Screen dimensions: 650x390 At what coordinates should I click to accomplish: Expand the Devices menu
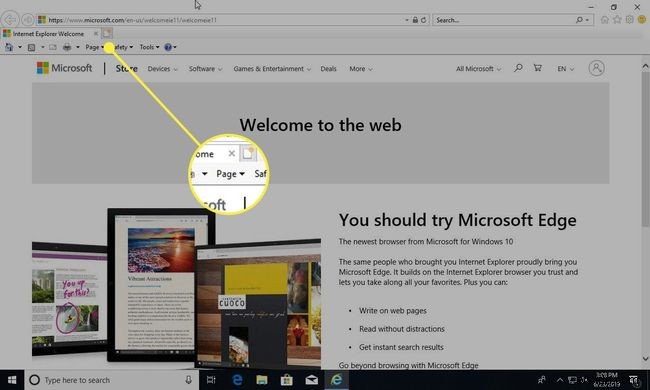pyautogui.click(x=162, y=69)
